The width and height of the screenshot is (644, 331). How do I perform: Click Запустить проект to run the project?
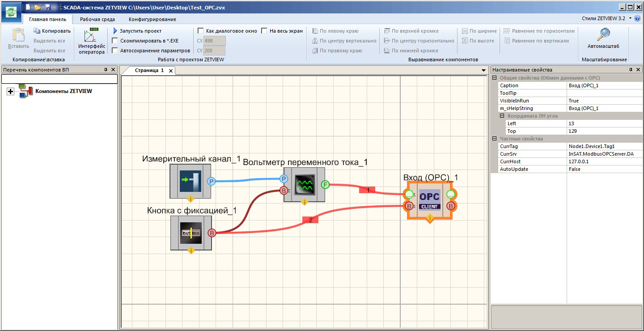click(x=137, y=31)
